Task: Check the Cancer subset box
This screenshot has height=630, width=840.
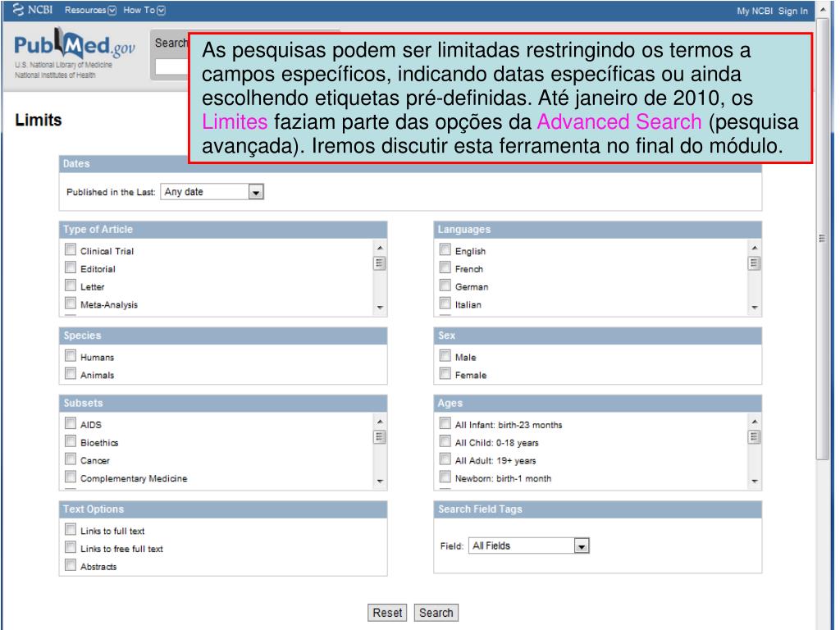Action: tap(71, 459)
